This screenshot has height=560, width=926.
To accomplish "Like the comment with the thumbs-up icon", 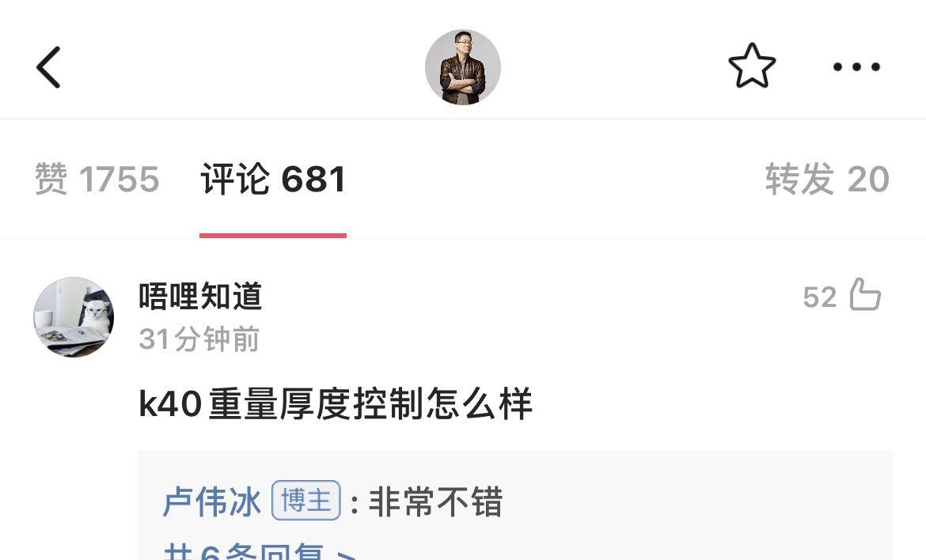I will point(865,294).
